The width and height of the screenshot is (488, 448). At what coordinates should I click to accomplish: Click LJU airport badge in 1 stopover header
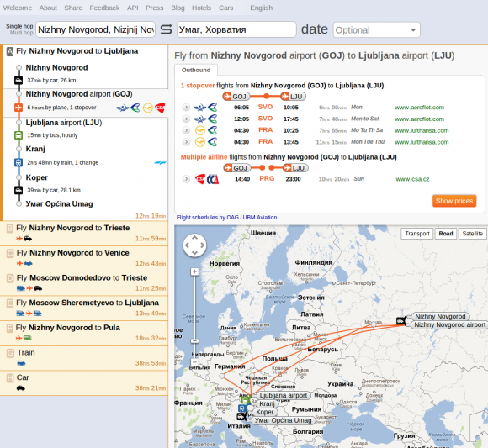tap(293, 97)
